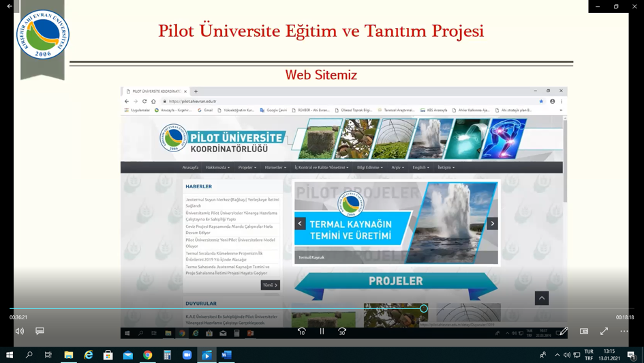This screenshot has width=644, height=363.
Task: Click the Termal Kaynağın Temini slider image
Action: tap(397, 223)
